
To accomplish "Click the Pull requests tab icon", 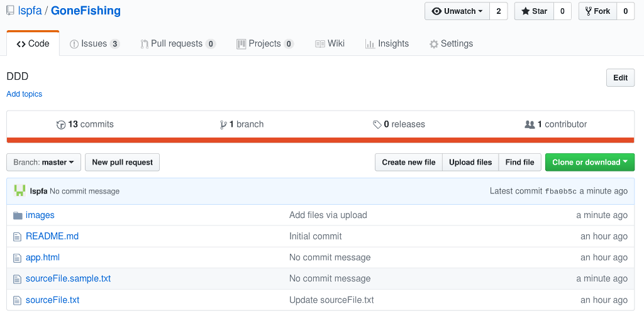I will pyautogui.click(x=144, y=44).
